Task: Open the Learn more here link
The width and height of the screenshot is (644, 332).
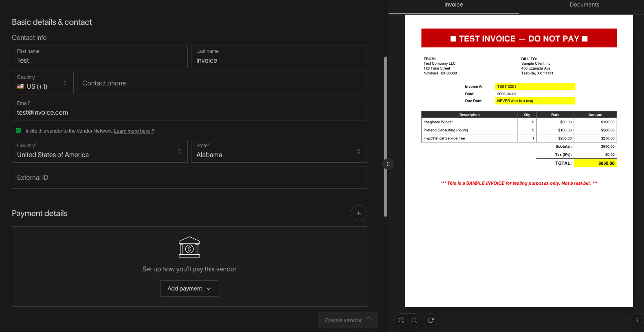Action: [134, 131]
